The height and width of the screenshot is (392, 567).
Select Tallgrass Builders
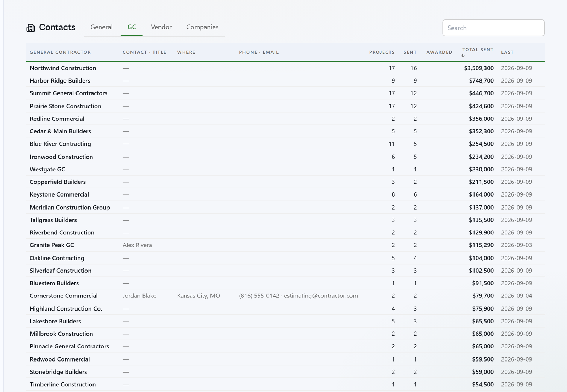(53, 220)
